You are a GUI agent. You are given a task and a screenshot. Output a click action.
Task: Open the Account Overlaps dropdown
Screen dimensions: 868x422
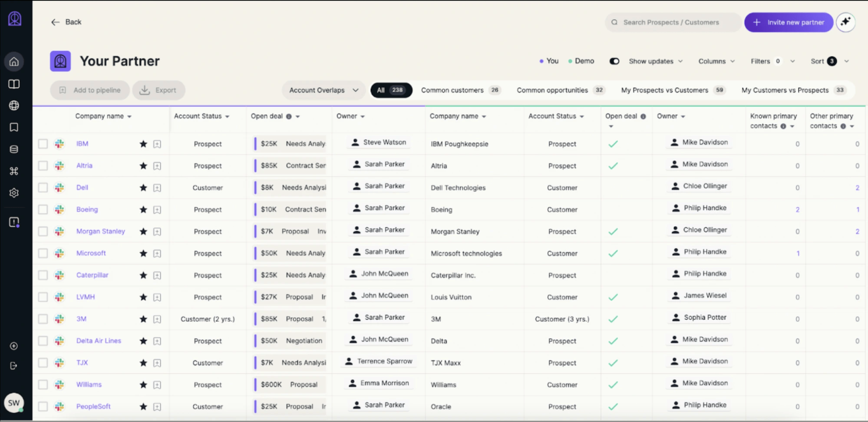[323, 90]
